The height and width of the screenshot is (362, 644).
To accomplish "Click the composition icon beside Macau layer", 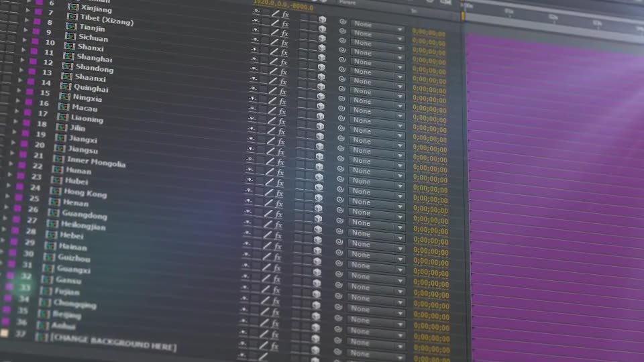I will pos(63,107).
